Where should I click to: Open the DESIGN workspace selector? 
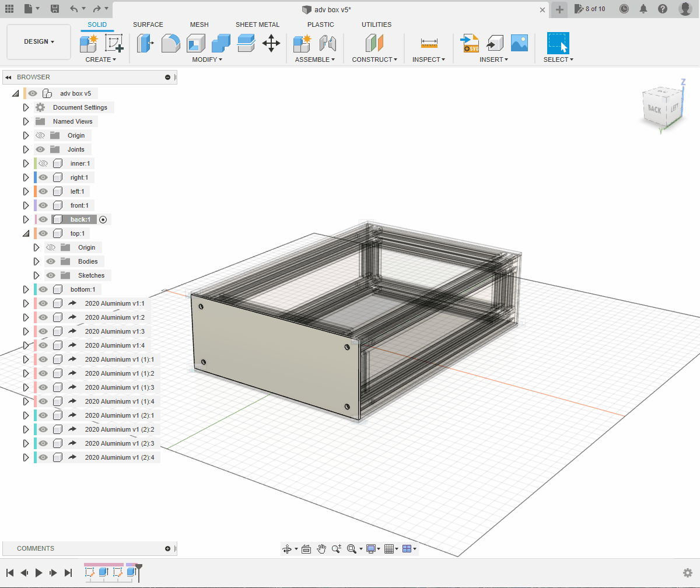[x=38, y=41]
